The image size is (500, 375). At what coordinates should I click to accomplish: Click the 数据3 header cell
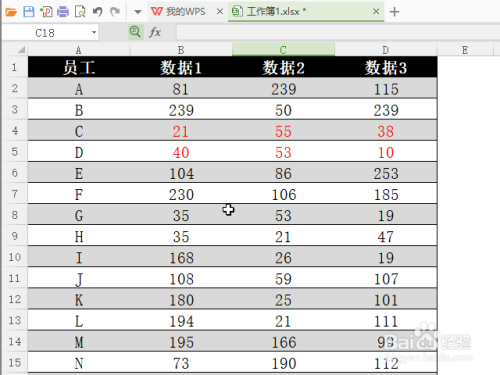pos(386,67)
